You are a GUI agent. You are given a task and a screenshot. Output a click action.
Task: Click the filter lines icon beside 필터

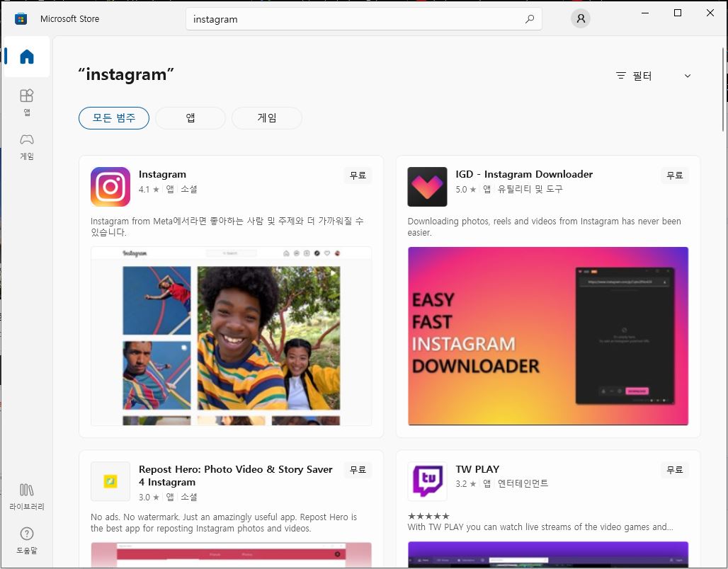pyautogui.click(x=621, y=76)
